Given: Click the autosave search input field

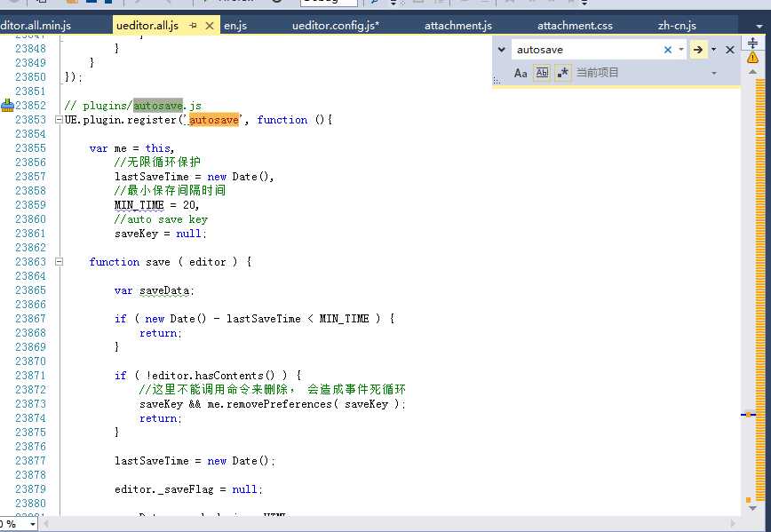Looking at the screenshot, I should point(588,50).
